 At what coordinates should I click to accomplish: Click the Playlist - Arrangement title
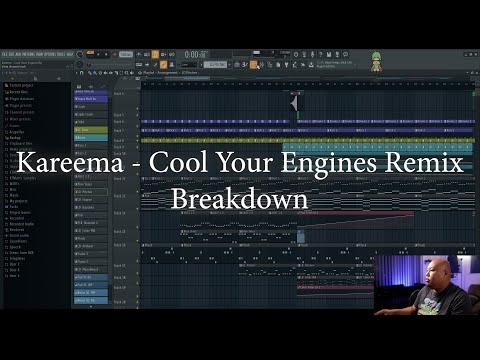coord(160,73)
